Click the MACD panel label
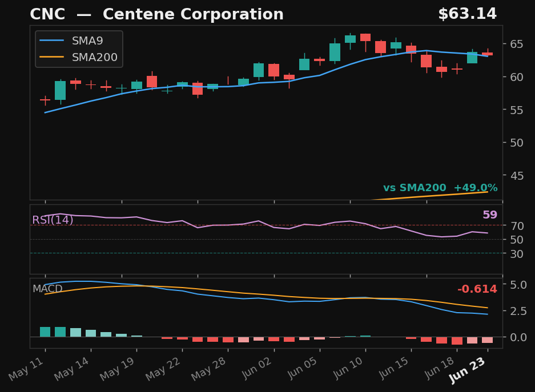 [47, 289]
